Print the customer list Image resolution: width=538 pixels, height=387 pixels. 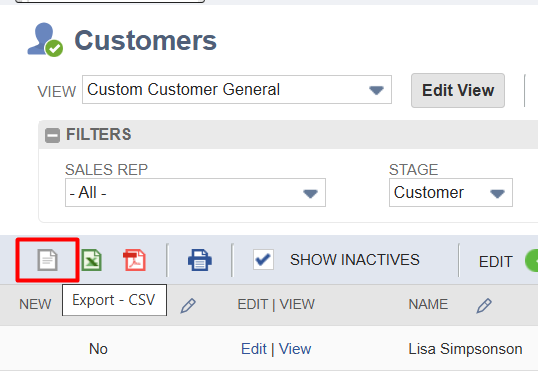click(200, 260)
